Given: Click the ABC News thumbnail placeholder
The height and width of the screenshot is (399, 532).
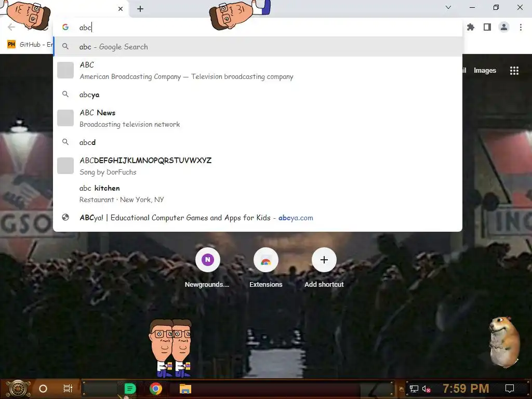Looking at the screenshot, I should click(65, 118).
